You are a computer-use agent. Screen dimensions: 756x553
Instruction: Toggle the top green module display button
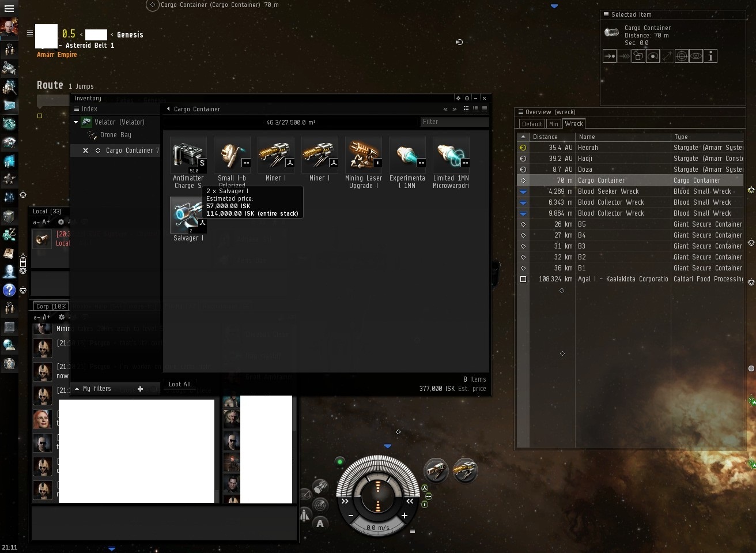(425, 488)
